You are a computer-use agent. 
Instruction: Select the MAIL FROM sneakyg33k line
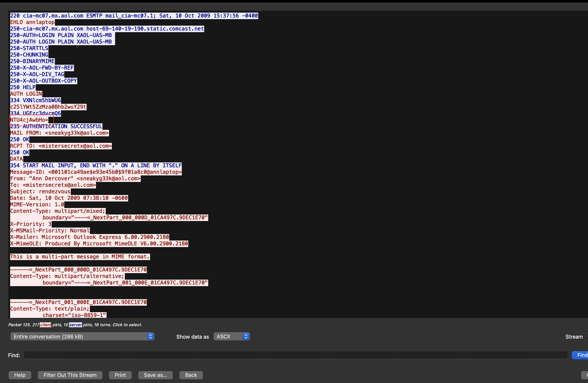[x=59, y=133]
